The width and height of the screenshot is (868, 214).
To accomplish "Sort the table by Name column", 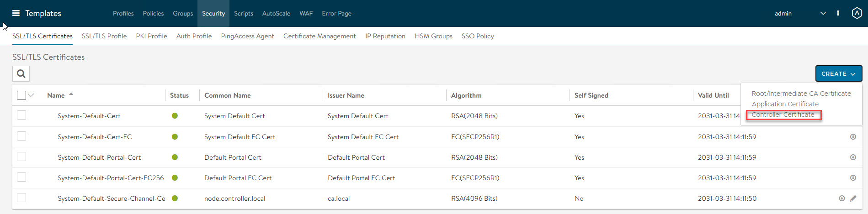I will [x=56, y=95].
